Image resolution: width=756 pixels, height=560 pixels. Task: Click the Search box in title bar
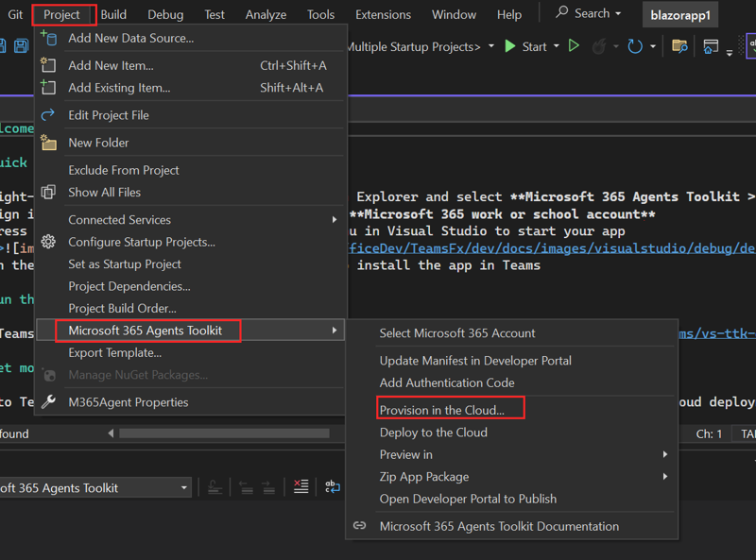pyautogui.click(x=588, y=13)
